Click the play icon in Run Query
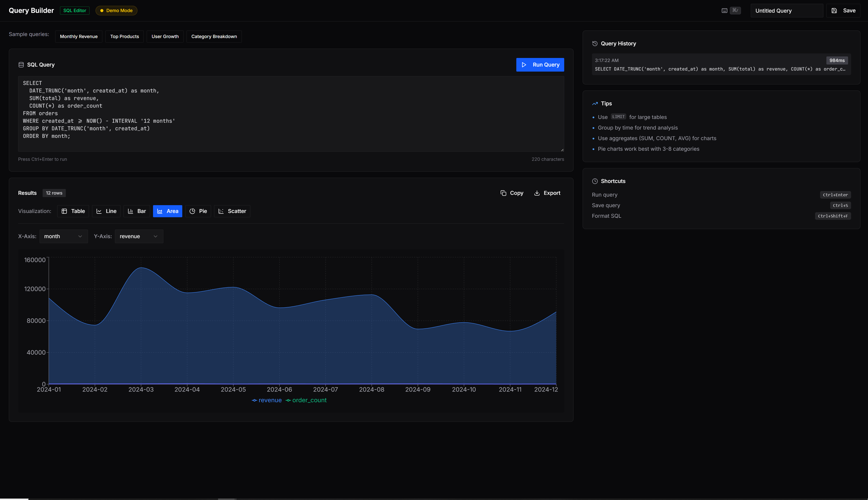 [x=524, y=65]
